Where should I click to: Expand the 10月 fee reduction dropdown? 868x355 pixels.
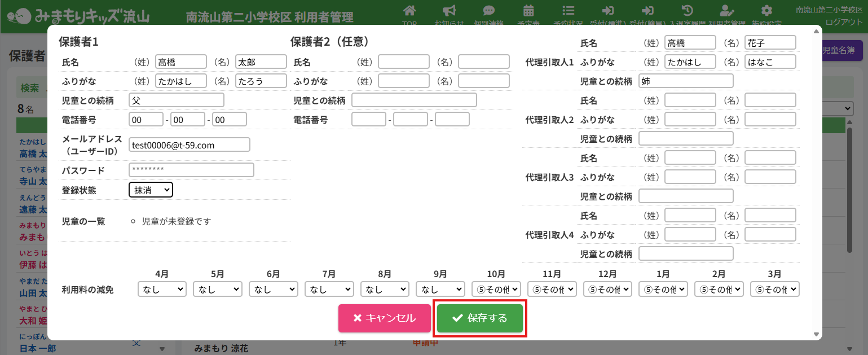(496, 289)
